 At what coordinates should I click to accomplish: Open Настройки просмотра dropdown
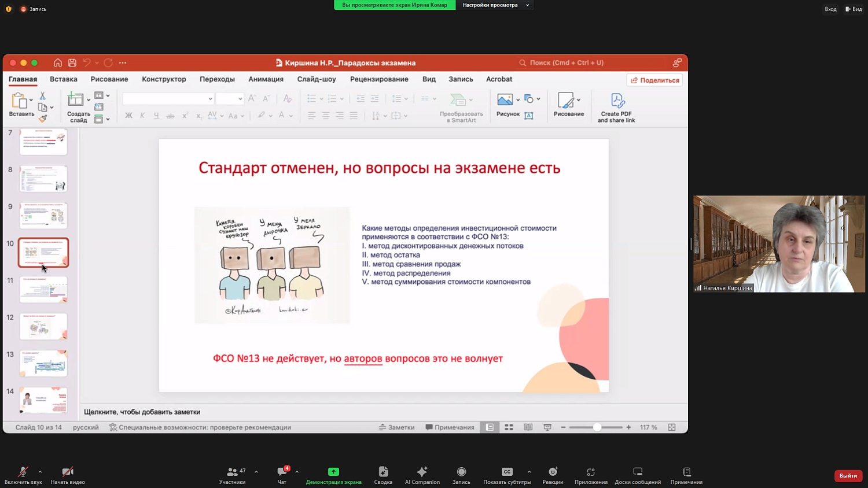tap(495, 5)
